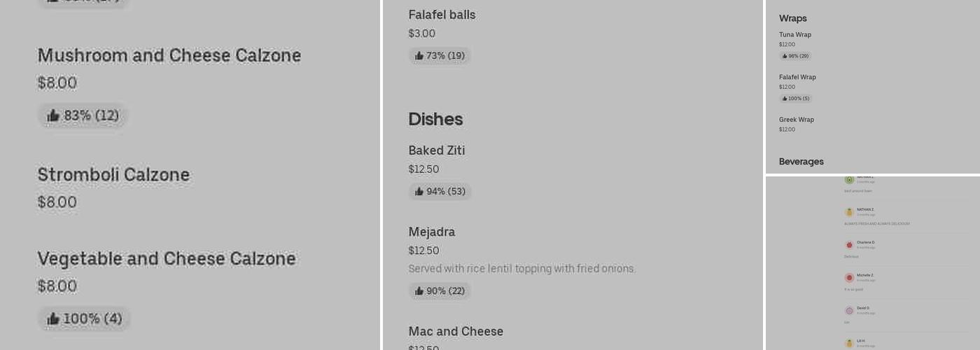The image size is (980, 350).
Task: Click the thumbs-up icon under Falafel balls
Action: click(x=419, y=56)
